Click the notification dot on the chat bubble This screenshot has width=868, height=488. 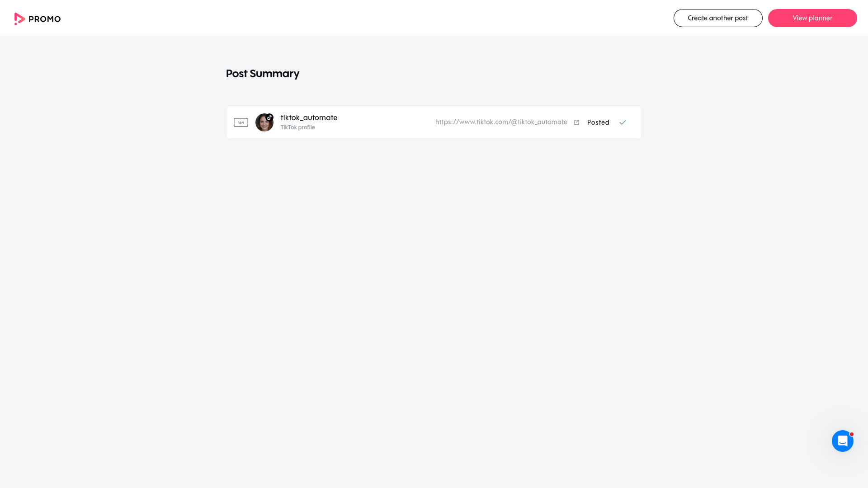[x=852, y=434]
